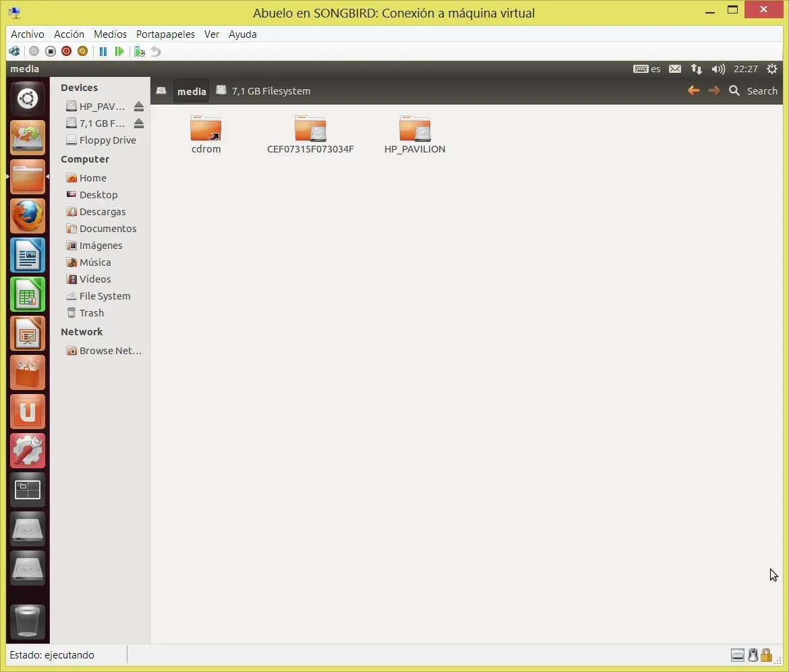Click the red shut down VM icon

coord(66,51)
